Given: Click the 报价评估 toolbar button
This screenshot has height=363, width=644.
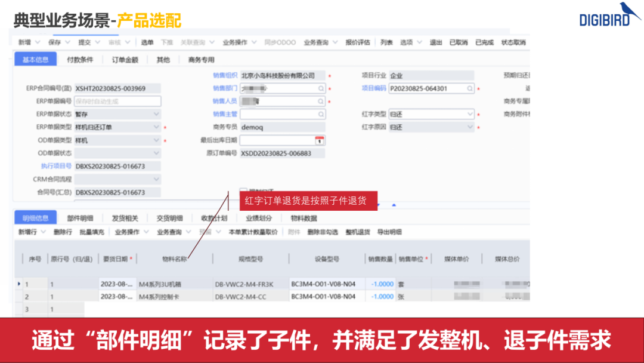Looking at the screenshot, I should (x=358, y=42).
